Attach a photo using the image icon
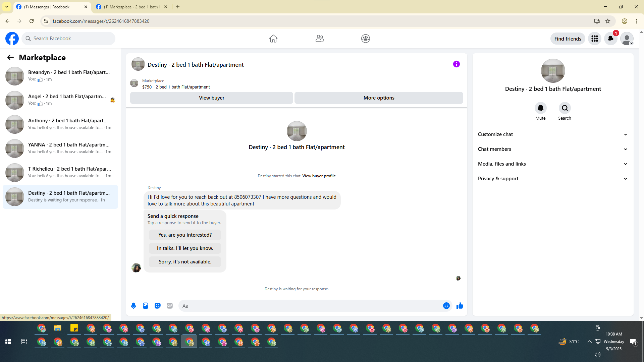Viewport: 644px width, 362px height. coord(146,306)
